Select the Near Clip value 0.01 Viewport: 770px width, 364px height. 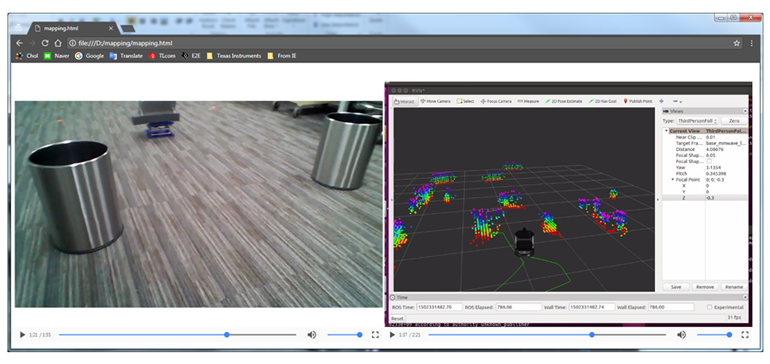click(711, 137)
